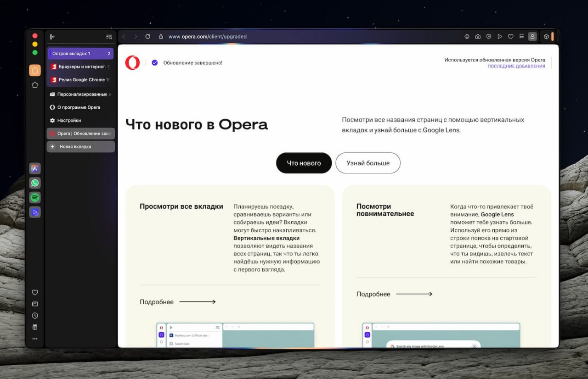Open the Flow icon in the sidebar

click(x=35, y=212)
